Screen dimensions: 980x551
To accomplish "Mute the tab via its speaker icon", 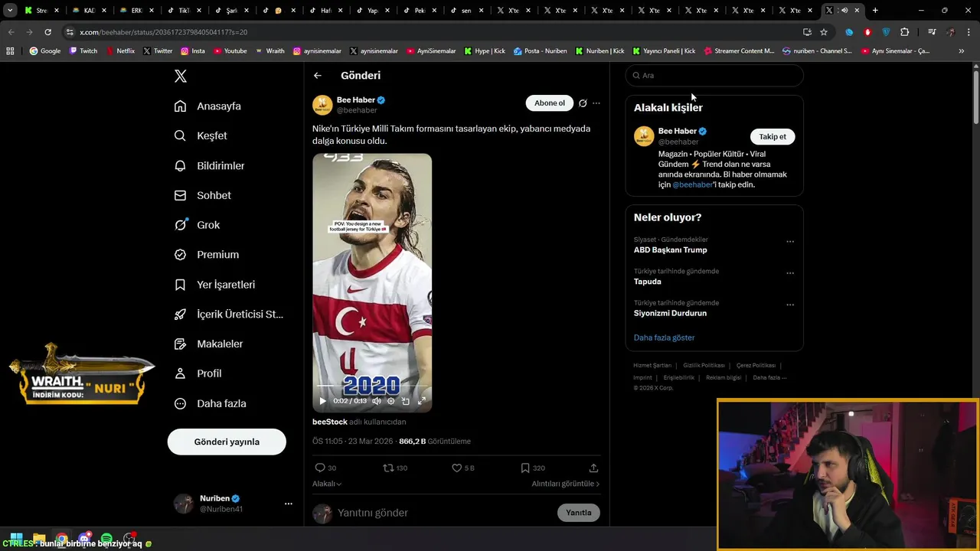I will (x=844, y=11).
